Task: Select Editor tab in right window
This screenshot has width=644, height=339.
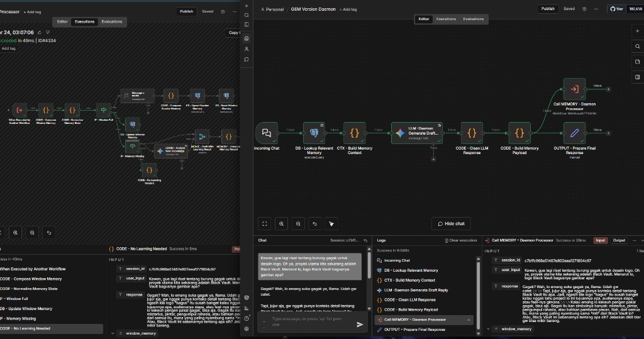Action: tap(423, 19)
